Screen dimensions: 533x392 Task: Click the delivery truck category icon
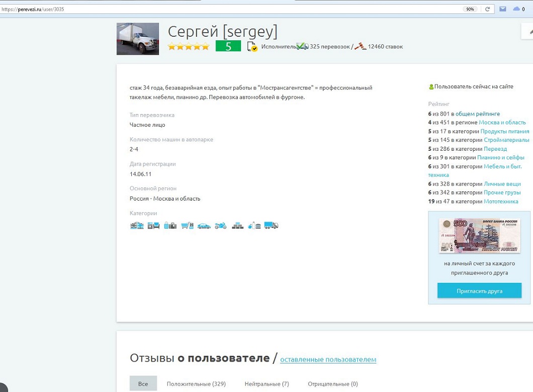271,226
